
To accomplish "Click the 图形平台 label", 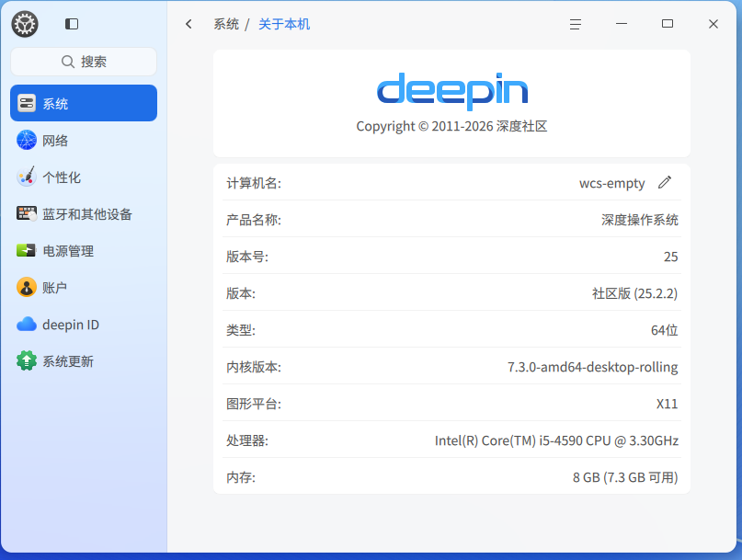I will (x=254, y=404).
